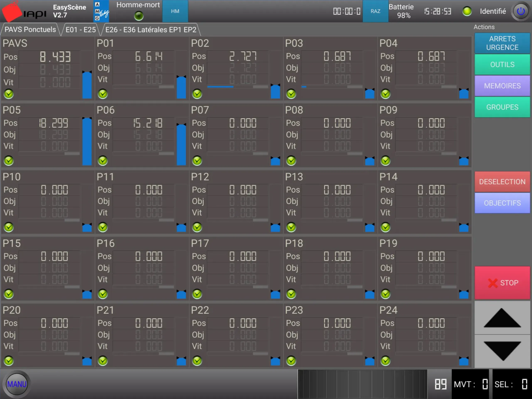Click the P06 green check status icon
This screenshot has height=399, width=532.
pos(103,160)
